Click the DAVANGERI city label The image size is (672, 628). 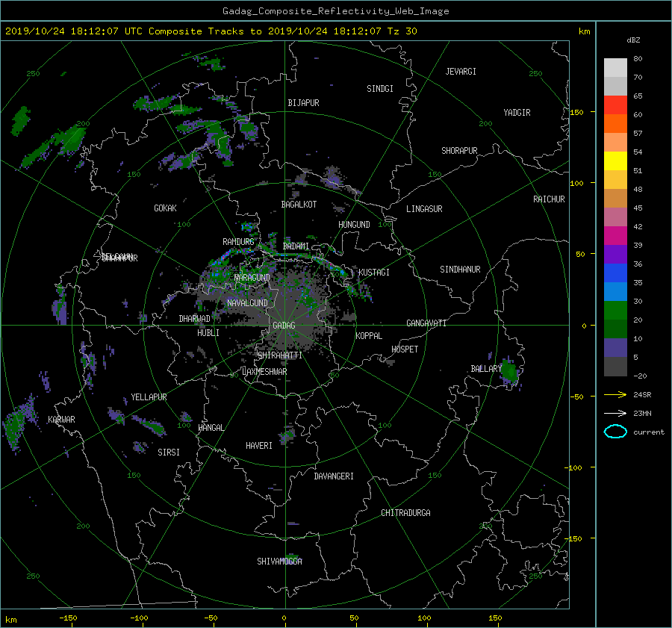(334, 476)
